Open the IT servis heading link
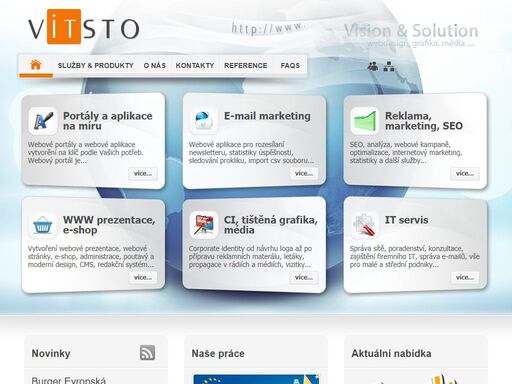 click(406, 220)
